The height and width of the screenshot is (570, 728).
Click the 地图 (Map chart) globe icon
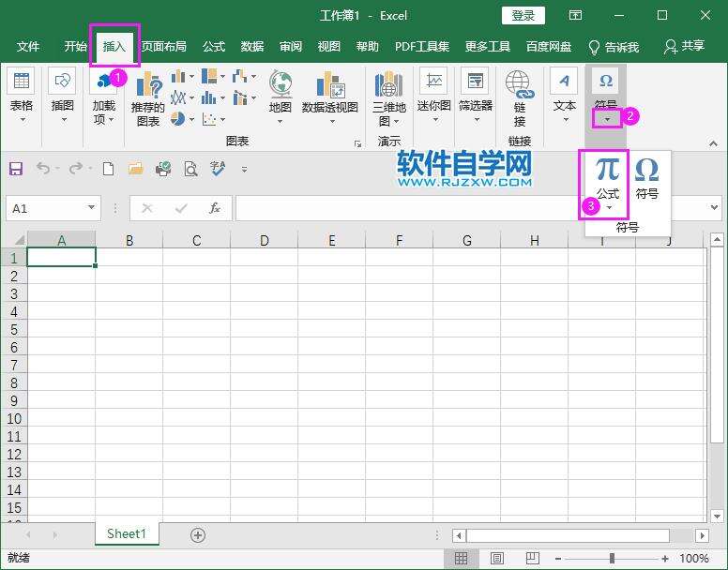click(x=281, y=84)
